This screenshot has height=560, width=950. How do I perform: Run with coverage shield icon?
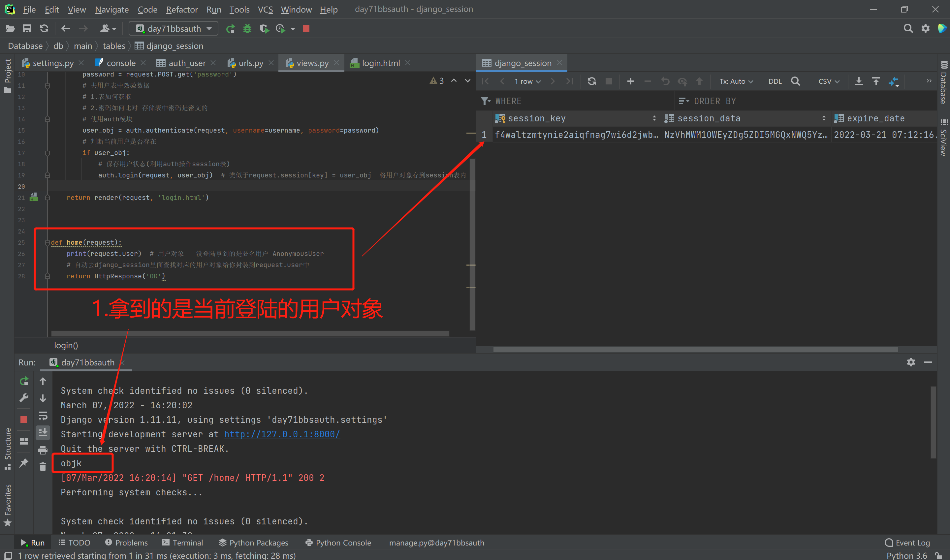coord(264,29)
